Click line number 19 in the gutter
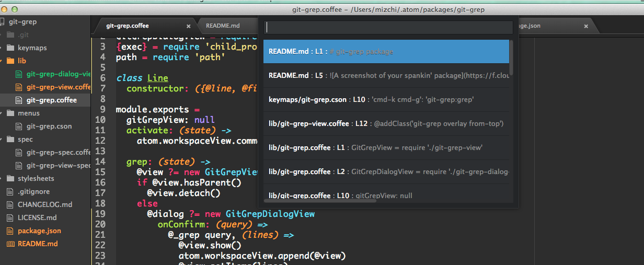Screen dimensions: 644x265 100,214
